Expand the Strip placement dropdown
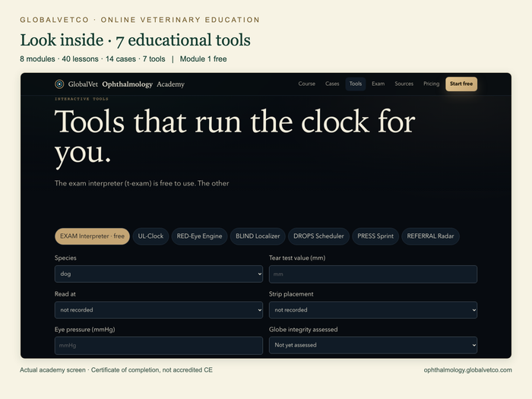Image resolution: width=532 pixels, height=399 pixels. point(373,310)
